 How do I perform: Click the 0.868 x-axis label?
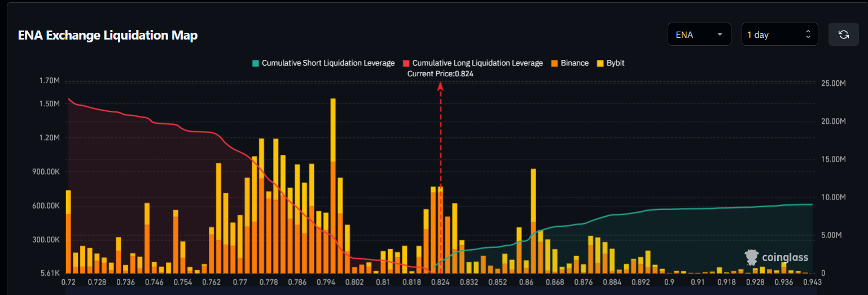[x=555, y=281]
